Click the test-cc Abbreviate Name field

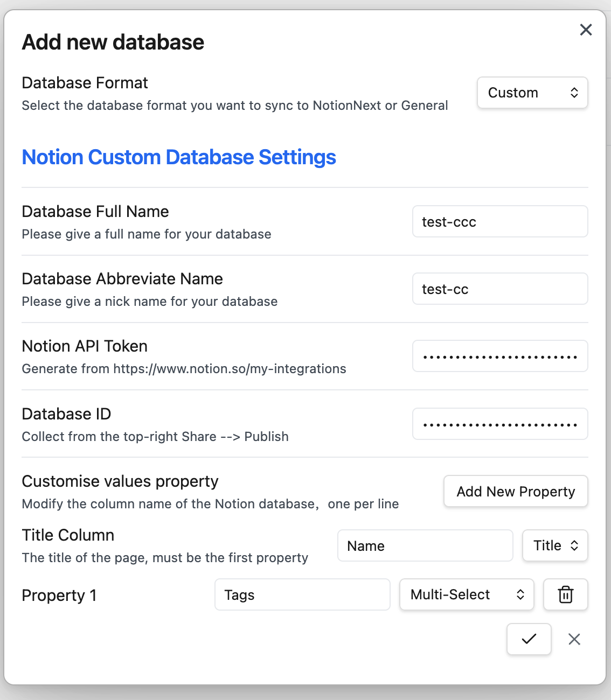(499, 289)
